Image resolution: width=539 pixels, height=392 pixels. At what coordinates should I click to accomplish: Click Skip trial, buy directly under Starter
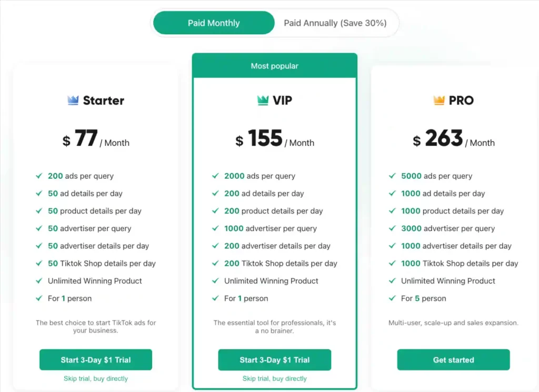pos(95,378)
